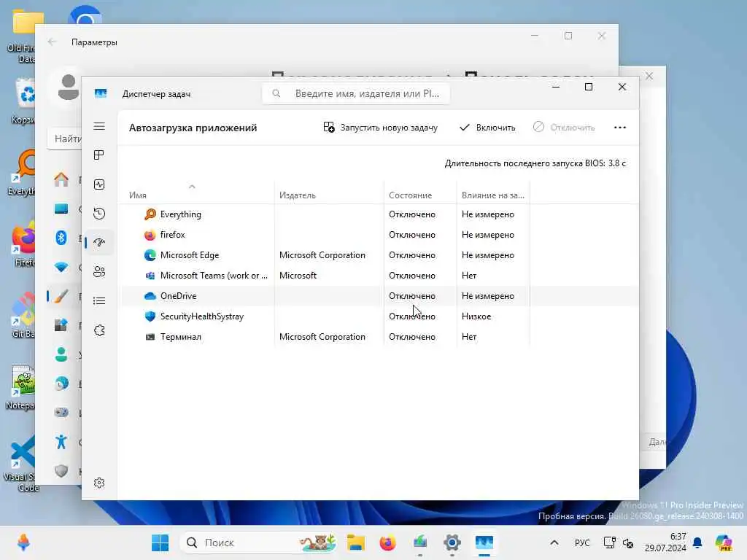Image resolution: width=747 pixels, height=560 pixels.
Task: Open the Copilot preview icon in taskbar
Action: [x=724, y=542]
